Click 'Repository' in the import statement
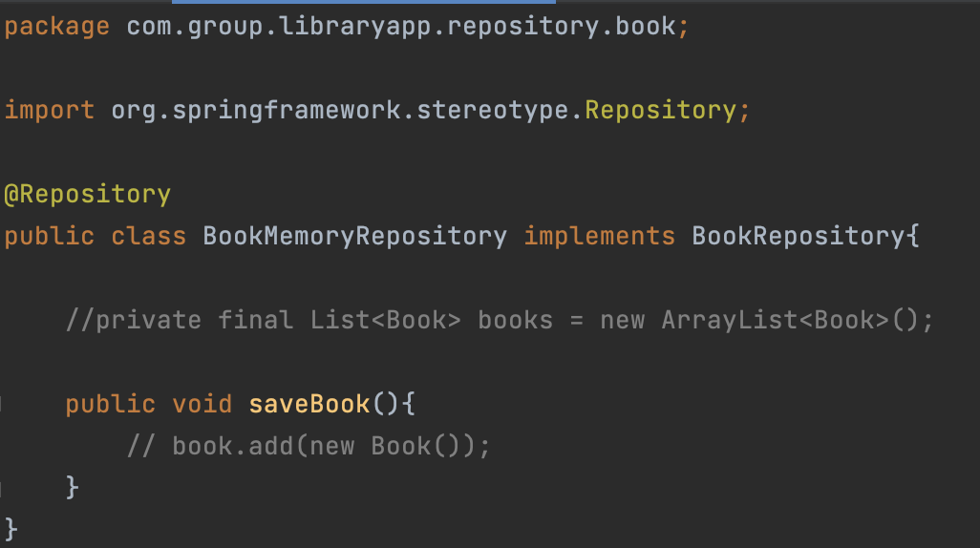Screen dimensions: 980x548 tap(661, 111)
